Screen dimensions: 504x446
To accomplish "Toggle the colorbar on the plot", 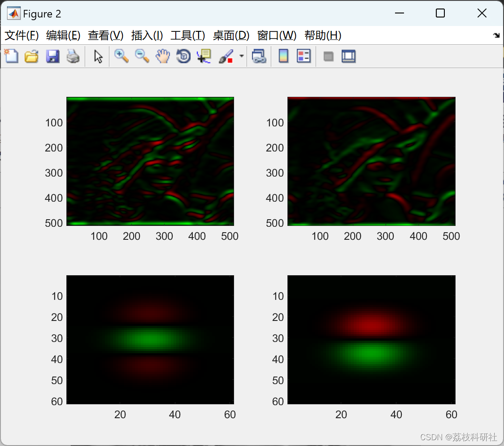I will tap(283, 56).
